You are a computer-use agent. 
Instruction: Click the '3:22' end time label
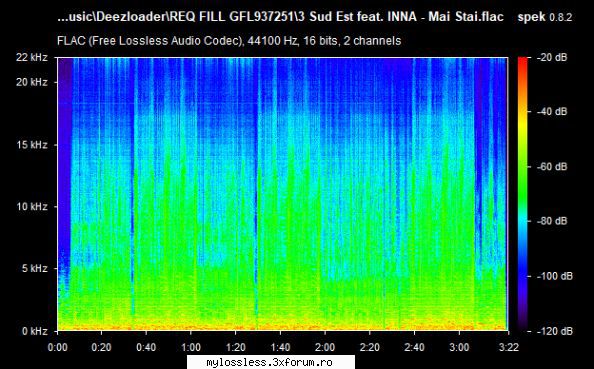(508, 347)
